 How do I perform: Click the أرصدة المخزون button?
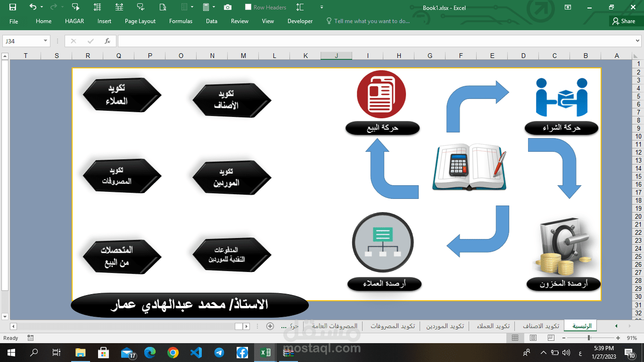(x=563, y=284)
